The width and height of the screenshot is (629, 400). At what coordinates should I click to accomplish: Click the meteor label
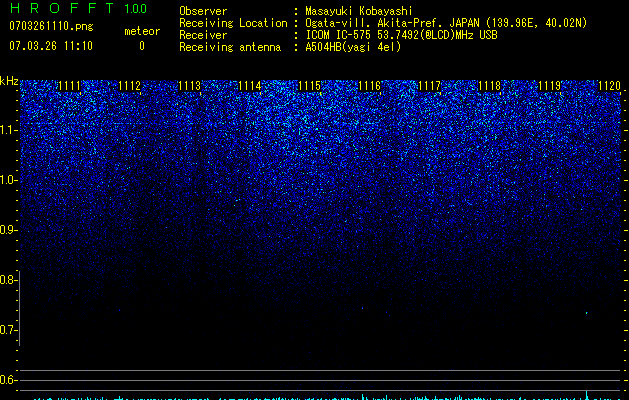pos(142,31)
